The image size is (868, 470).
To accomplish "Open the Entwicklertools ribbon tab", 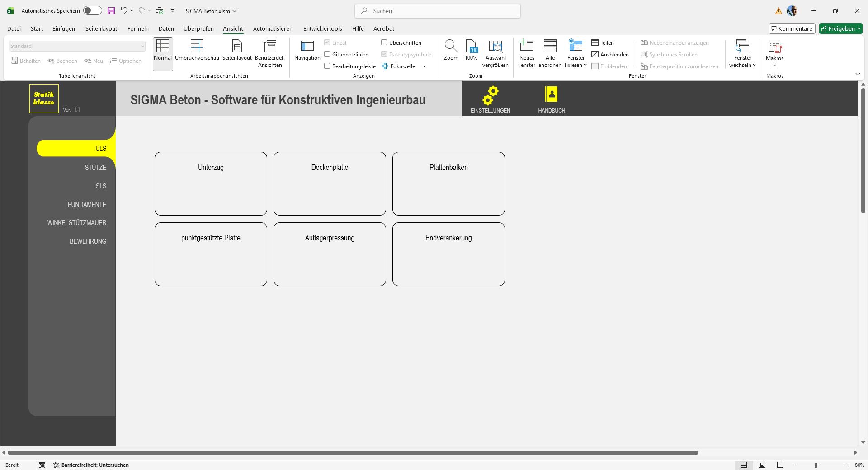I will click(322, 28).
